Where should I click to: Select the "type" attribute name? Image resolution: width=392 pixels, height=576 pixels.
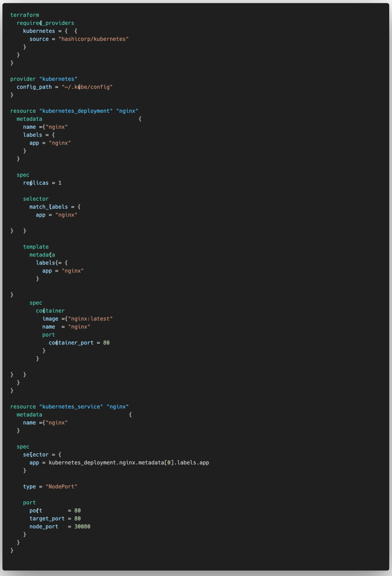tap(29, 487)
